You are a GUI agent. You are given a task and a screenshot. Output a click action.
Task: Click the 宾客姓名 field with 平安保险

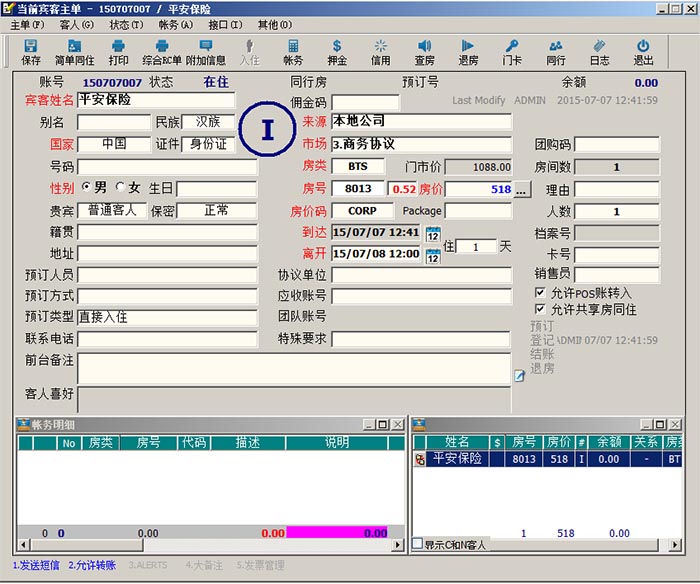[156, 100]
